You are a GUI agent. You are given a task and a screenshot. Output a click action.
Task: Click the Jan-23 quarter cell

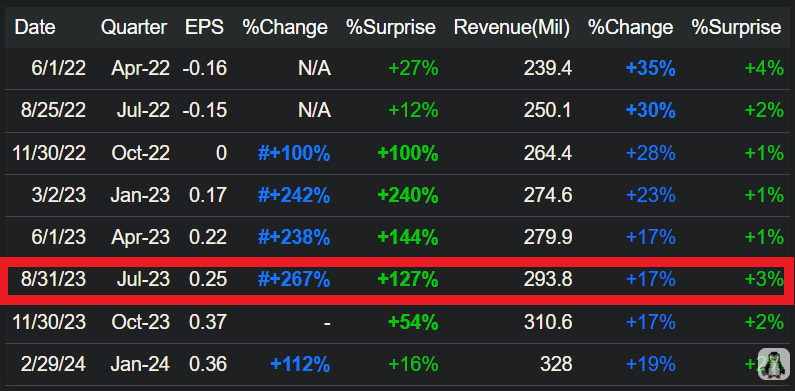tap(141, 195)
